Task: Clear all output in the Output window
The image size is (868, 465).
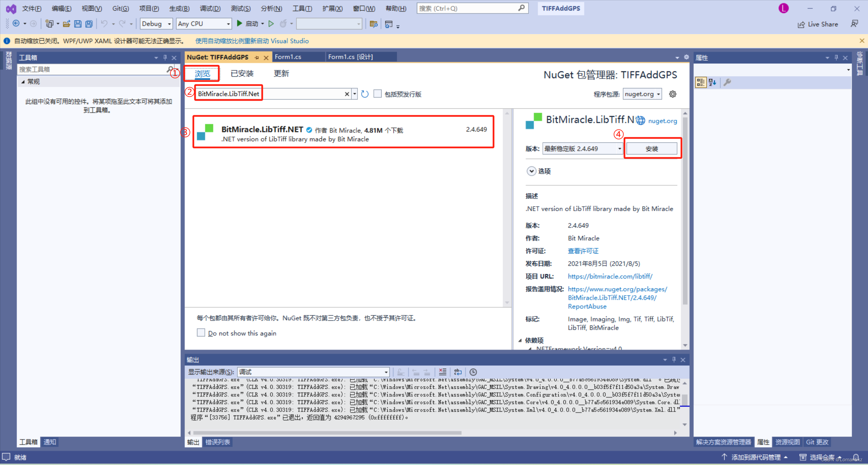Action: pyautogui.click(x=442, y=372)
